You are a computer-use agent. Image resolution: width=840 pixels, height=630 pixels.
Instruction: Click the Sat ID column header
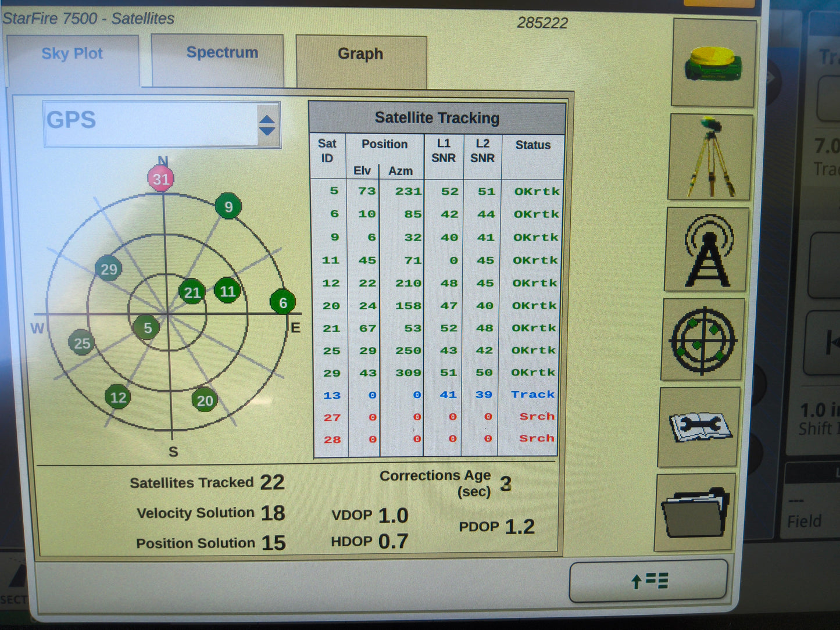coord(327,151)
